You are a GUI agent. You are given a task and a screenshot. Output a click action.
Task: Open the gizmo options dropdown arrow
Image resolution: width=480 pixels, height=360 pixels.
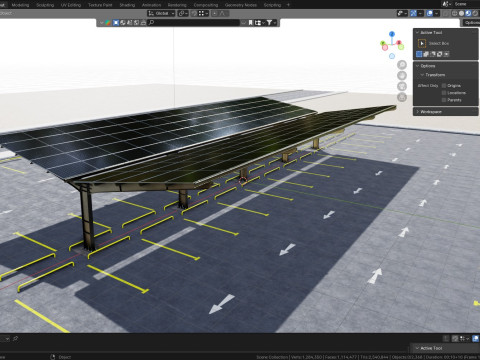pyautogui.click(x=420, y=13)
